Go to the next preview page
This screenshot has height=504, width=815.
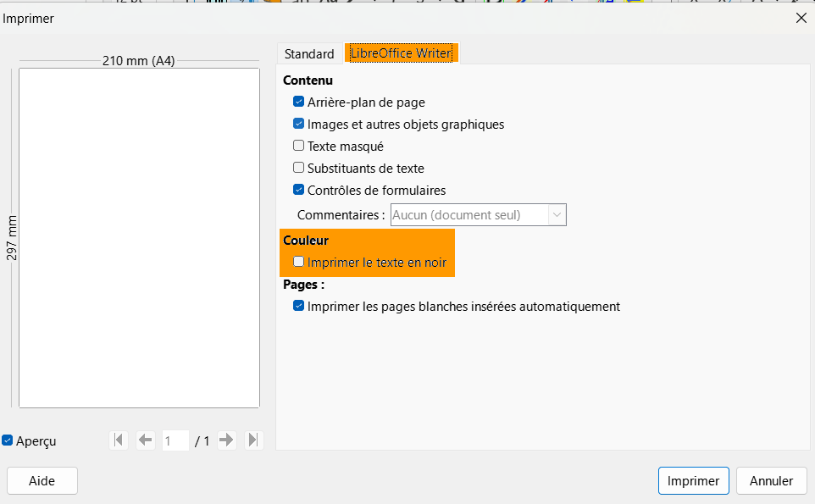pos(226,440)
